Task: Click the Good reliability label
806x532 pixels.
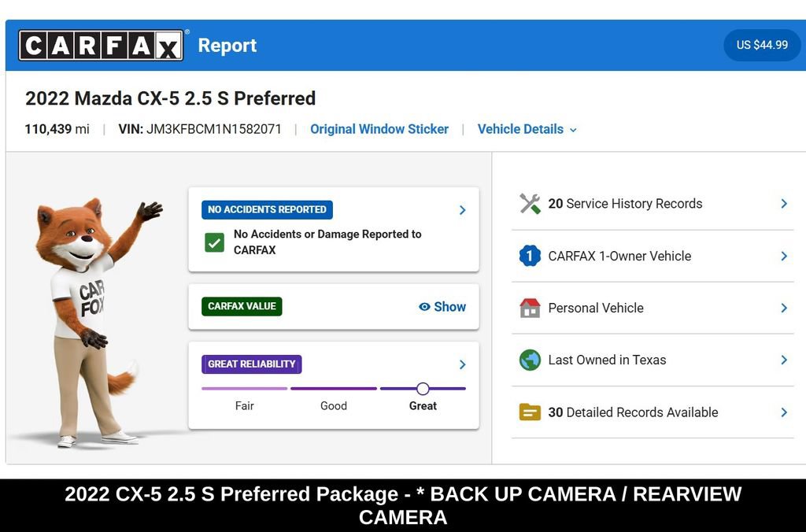Action: tap(334, 406)
